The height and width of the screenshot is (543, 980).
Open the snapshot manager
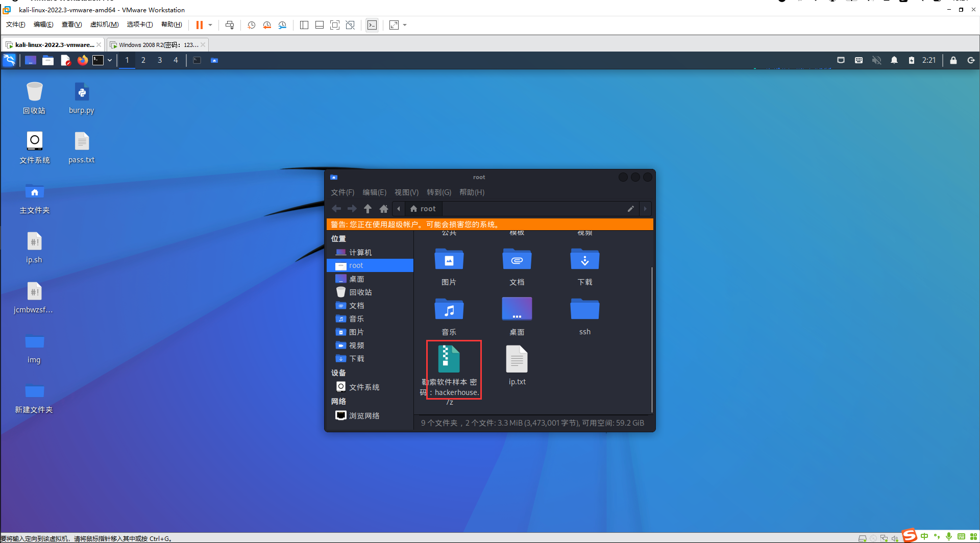coord(282,25)
